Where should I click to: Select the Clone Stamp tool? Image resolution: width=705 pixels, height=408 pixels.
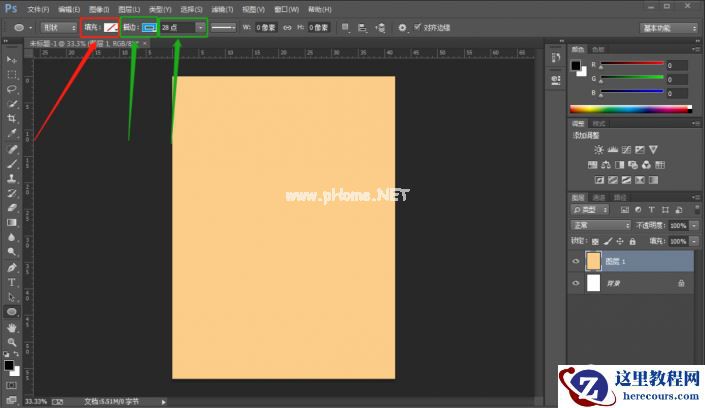click(12, 178)
